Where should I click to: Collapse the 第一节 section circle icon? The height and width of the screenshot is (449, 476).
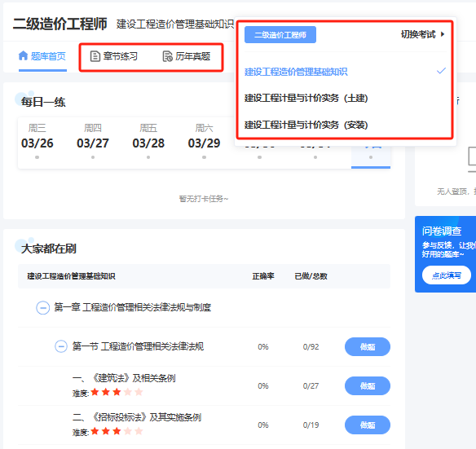61,346
